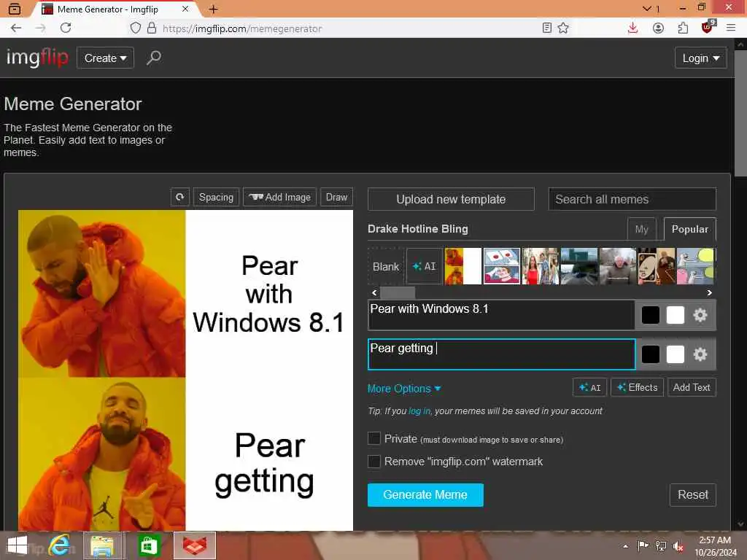Select the Bernie Sanders template thumbnail
The width and height of the screenshot is (747, 560).
(618, 266)
